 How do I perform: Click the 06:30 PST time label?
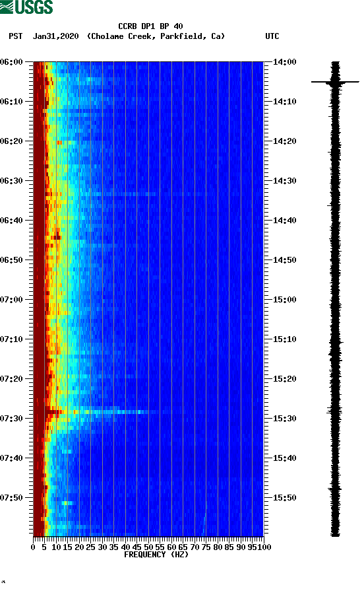12,181
